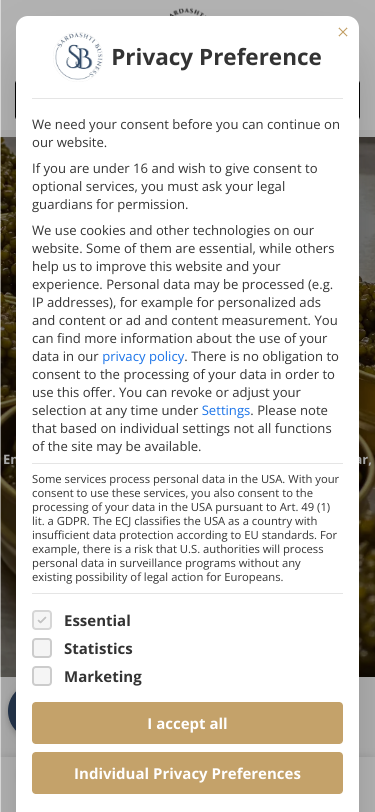The image size is (375, 812).
Task: Click the site logo peeking above the dialog
Action: tap(188, 12)
